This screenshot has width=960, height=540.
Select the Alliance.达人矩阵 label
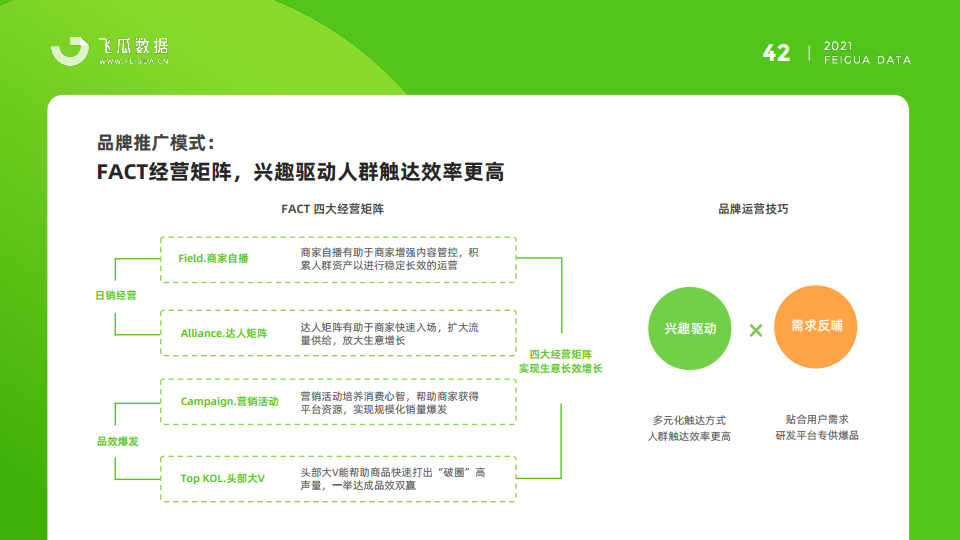tap(223, 334)
